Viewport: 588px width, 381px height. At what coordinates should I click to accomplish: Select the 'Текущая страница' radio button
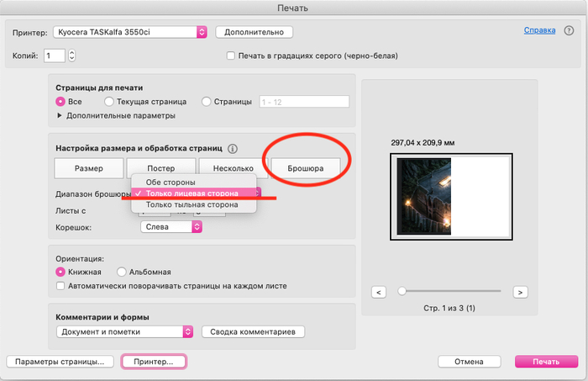coord(109,102)
